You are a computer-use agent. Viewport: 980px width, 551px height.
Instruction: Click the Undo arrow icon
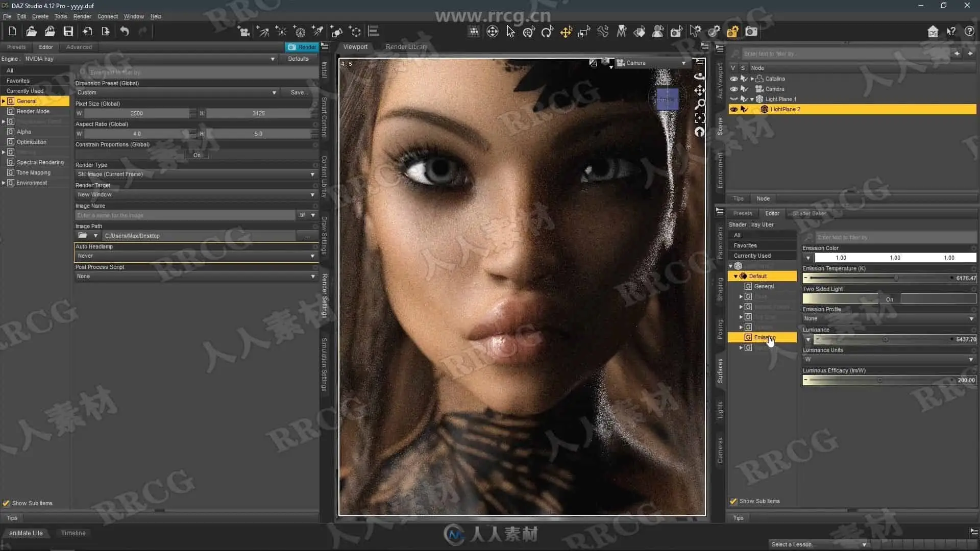[x=124, y=32]
